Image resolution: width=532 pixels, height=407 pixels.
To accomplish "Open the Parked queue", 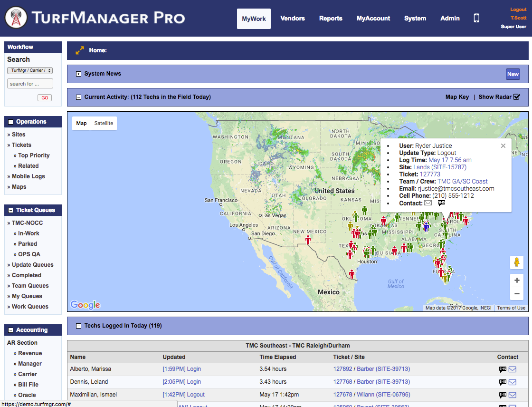I will click(28, 244).
